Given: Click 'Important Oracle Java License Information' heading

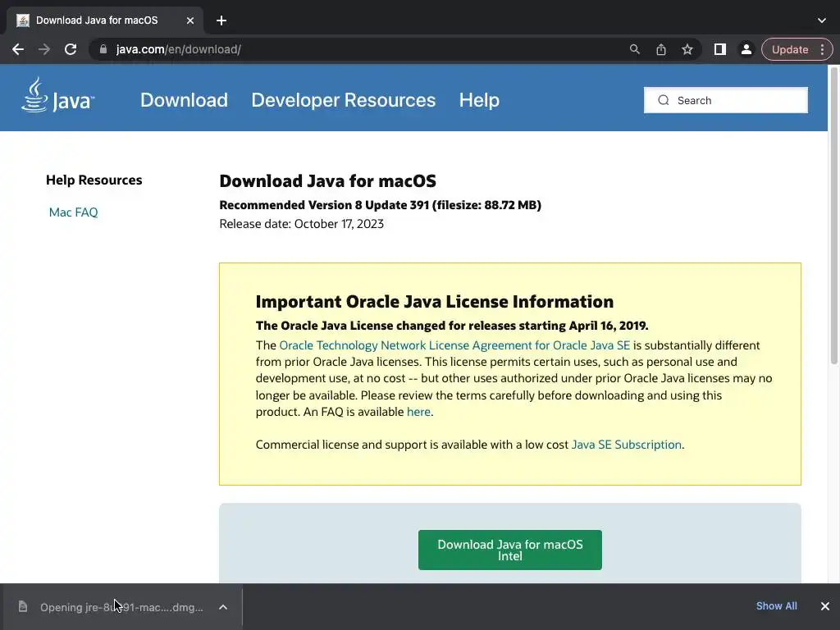Looking at the screenshot, I should [435, 302].
